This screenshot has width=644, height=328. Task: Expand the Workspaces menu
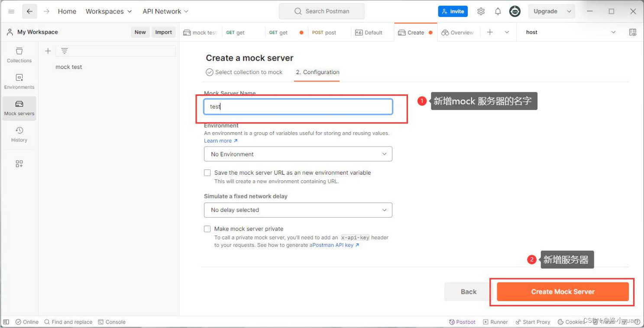click(109, 11)
